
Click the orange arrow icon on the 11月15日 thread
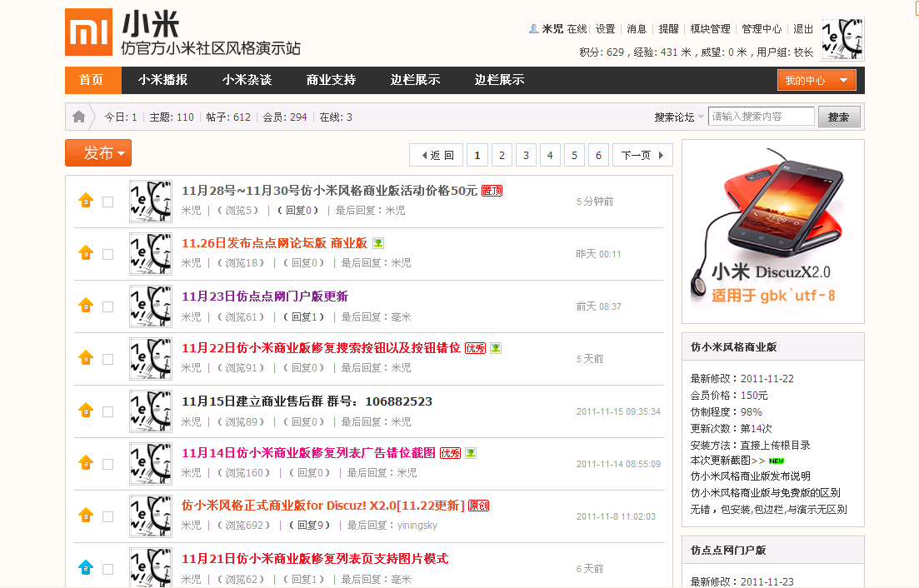pyautogui.click(x=86, y=411)
